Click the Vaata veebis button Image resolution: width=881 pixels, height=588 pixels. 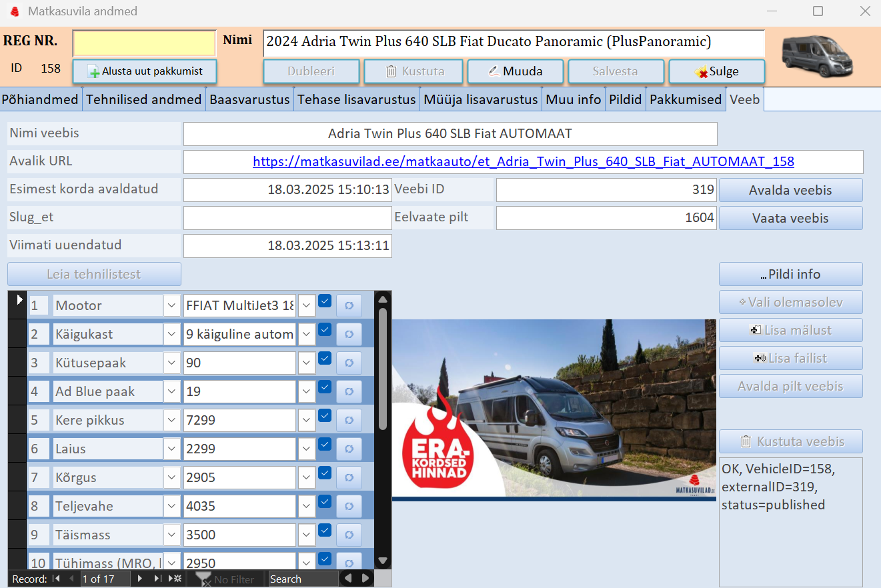pyautogui.click(x=790, y=218)
